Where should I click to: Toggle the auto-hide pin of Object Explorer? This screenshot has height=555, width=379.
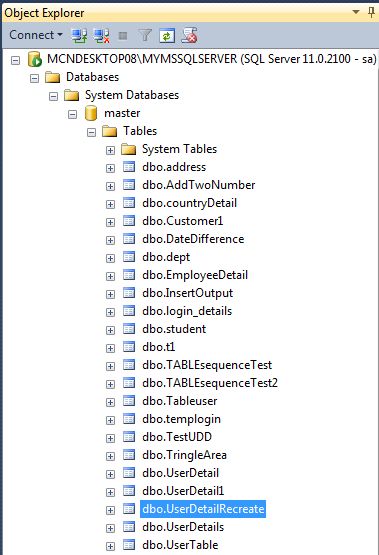pyautogui.click(x=371, y=12)
